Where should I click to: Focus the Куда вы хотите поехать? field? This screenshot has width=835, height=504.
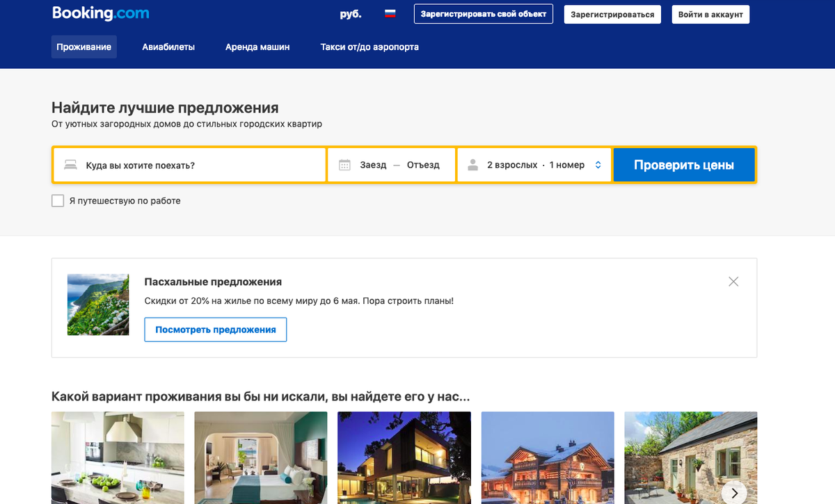tap(189, 165)
